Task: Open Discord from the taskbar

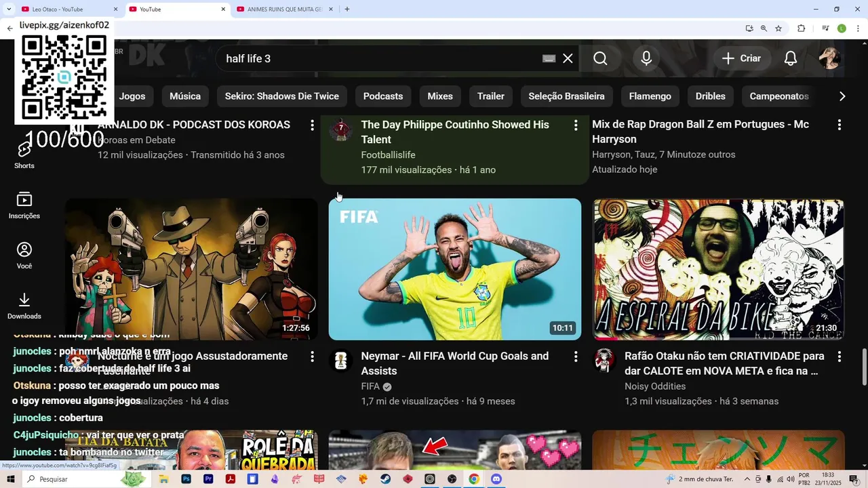Action: 496,479
